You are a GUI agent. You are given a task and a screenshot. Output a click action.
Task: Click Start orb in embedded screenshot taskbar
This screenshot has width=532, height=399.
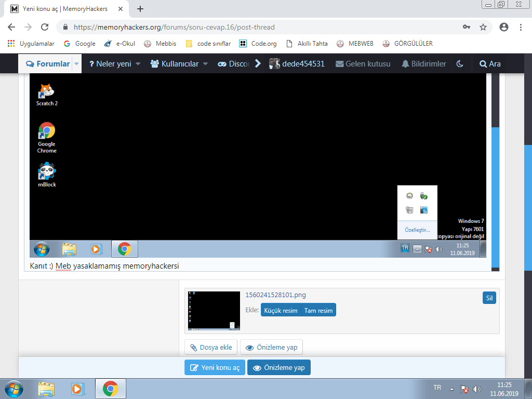[x=42, y=249]
